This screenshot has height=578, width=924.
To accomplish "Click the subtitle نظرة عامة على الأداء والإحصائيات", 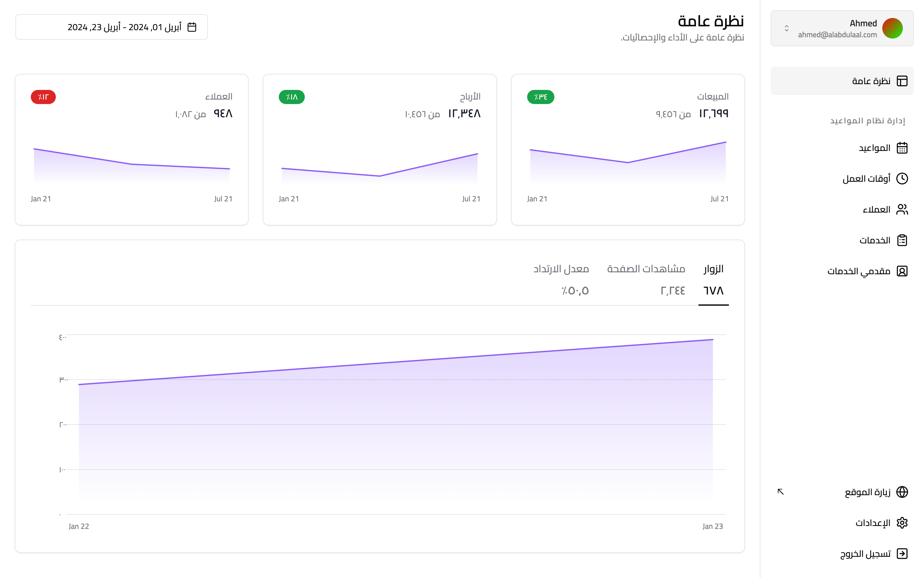I will pyautogui.click(x=682, y=38).
